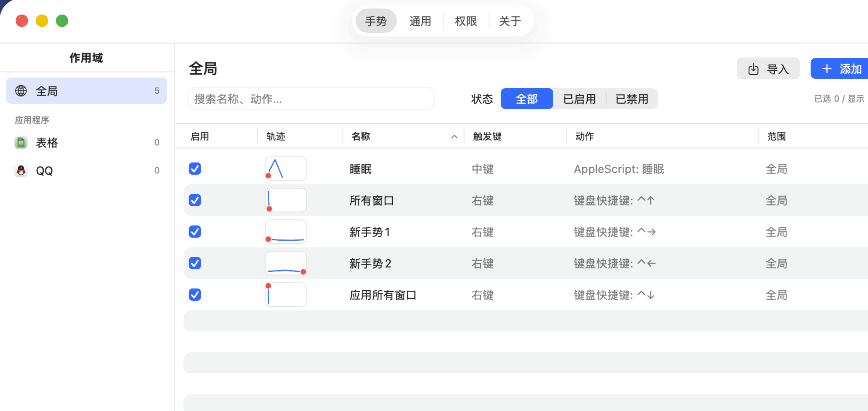Image resolution: width=868 pixels, height=411 pixels.
Task: Sort by 动作 column header
Action: (584, 137)
